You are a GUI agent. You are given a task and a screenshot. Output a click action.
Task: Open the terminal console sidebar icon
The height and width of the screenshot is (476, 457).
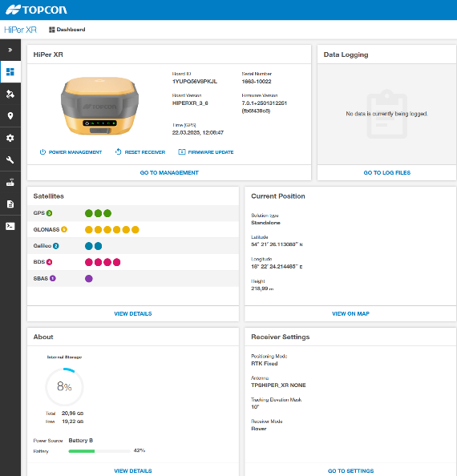pos(10,226)
